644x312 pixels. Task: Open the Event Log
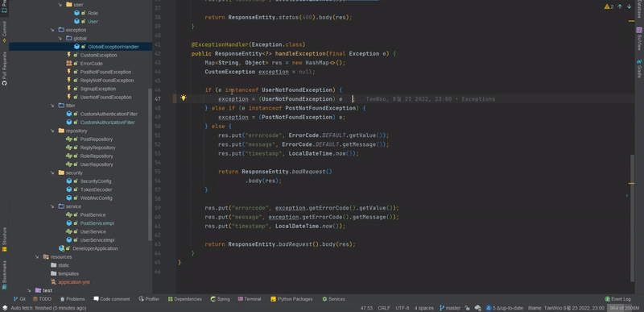point(617,299)
